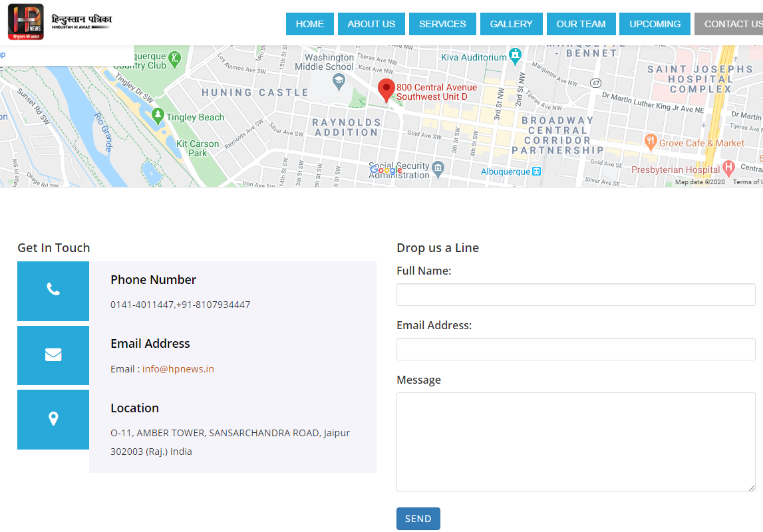The width and height of the screenshot is (763, 532).
Task: Open the Home menu item
Action: pos(309,24)
